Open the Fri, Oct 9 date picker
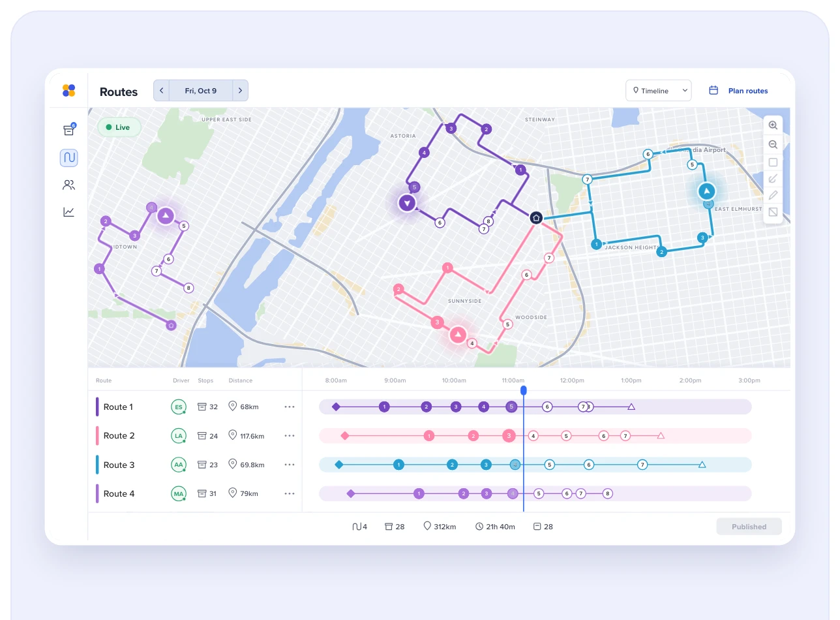The image size is (840, 620). [200, 91]
